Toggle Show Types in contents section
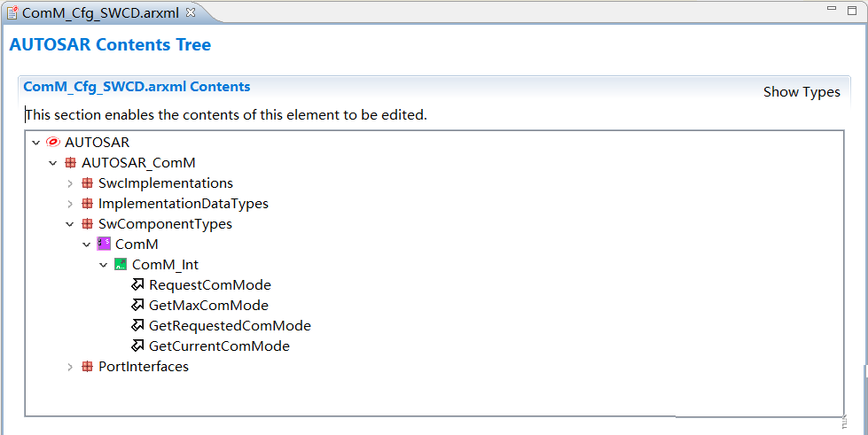Screen dimensions: 868x435 pos(801,92)
